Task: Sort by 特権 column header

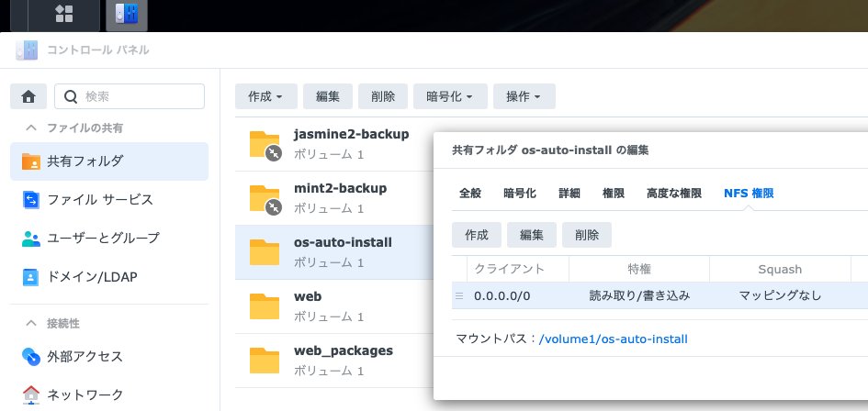Action: (639, 270)
